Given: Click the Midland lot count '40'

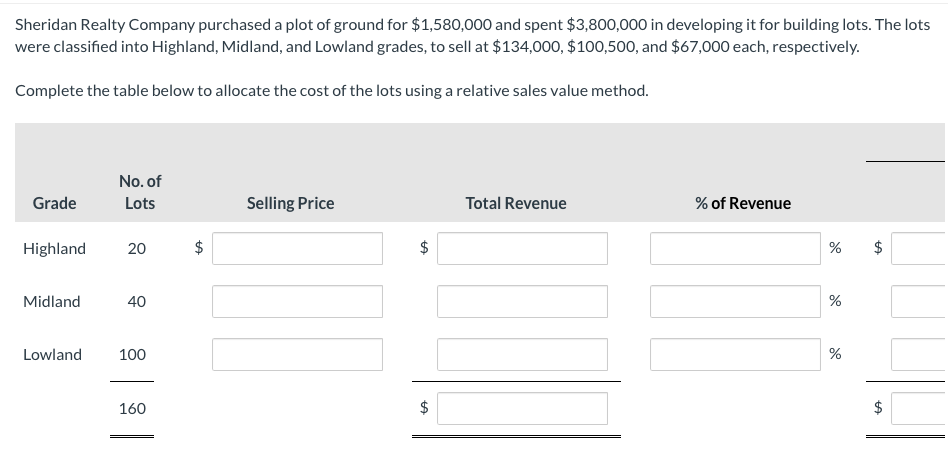Looking at the screenshot, I should click(137, 302).
